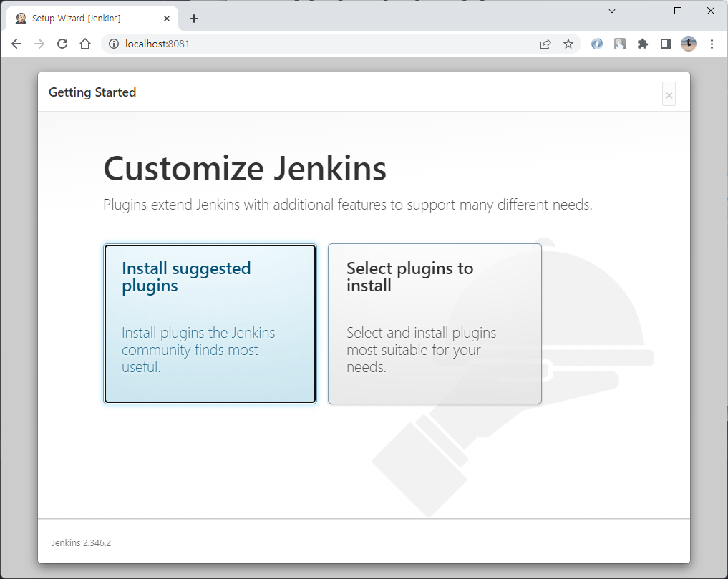Go back in browser history

pyautogui.click(x=16, y=44)
